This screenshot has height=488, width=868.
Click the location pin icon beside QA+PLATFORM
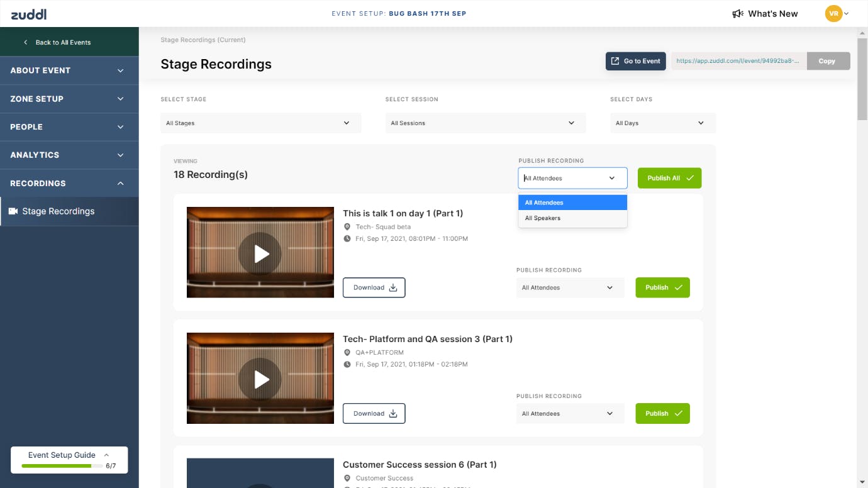coord(347,353)
